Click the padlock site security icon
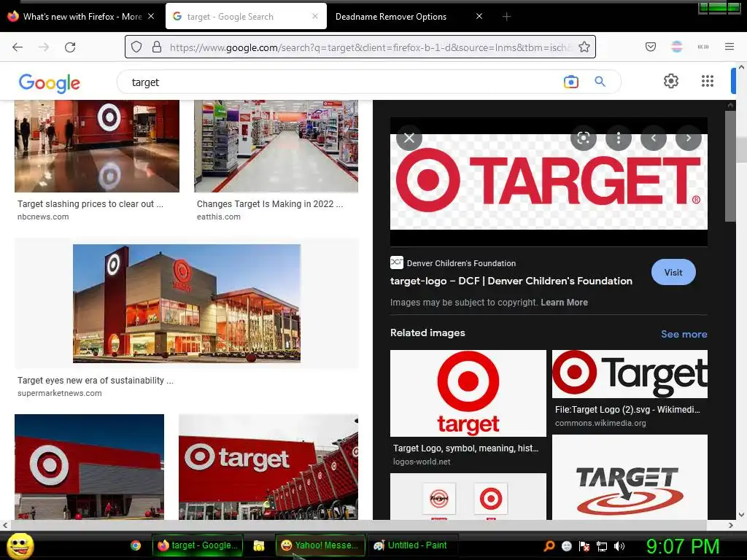Image resolution: width=747 pixels, height=560 pixels. (x=157, y=47)
